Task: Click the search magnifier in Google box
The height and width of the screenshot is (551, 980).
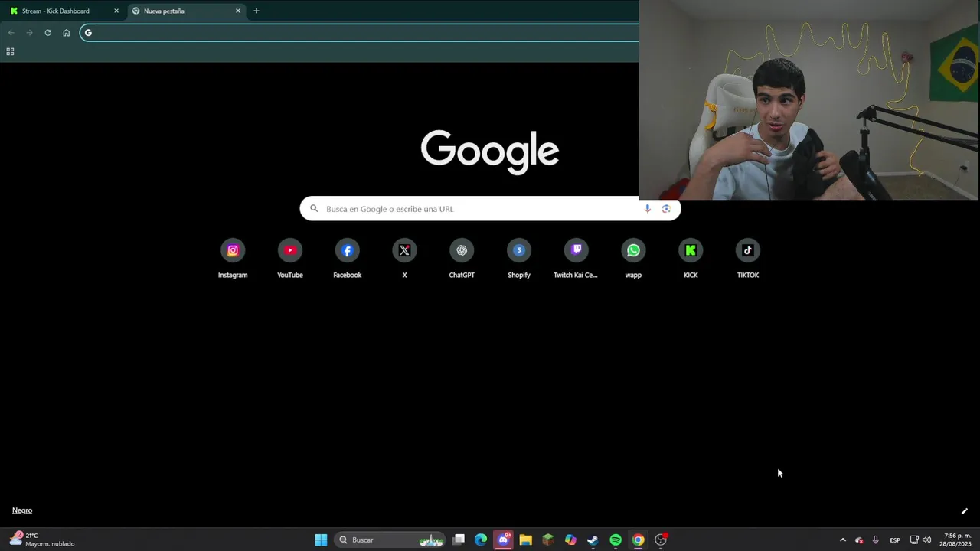Action: coord(314,208)
